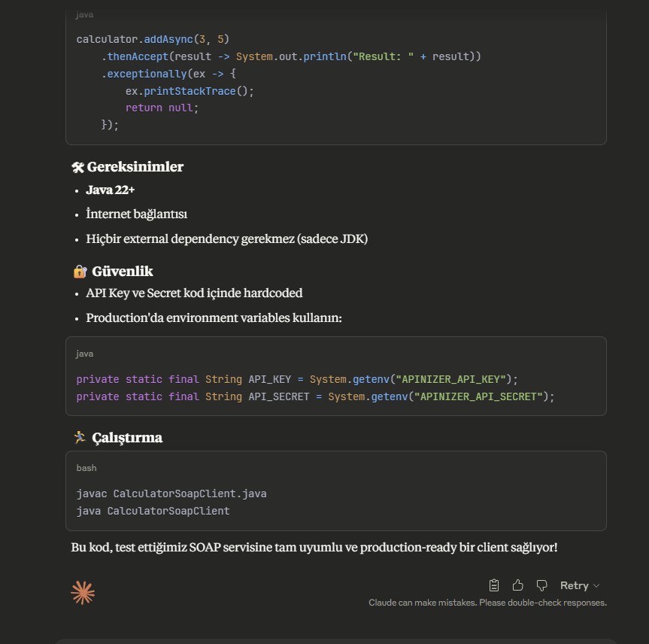
Task: Click the Güvenlik heading text
Action: [x=123, y=271]
